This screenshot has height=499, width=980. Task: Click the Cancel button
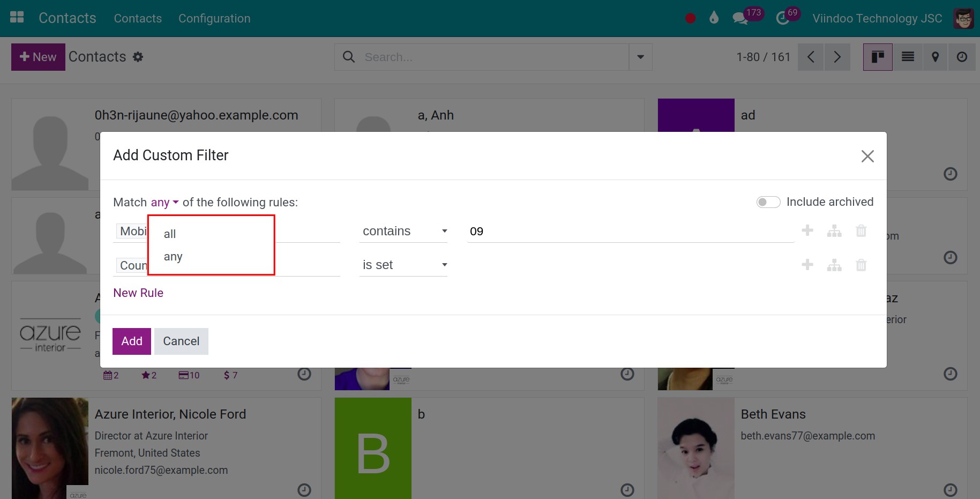tap(181, 341)
